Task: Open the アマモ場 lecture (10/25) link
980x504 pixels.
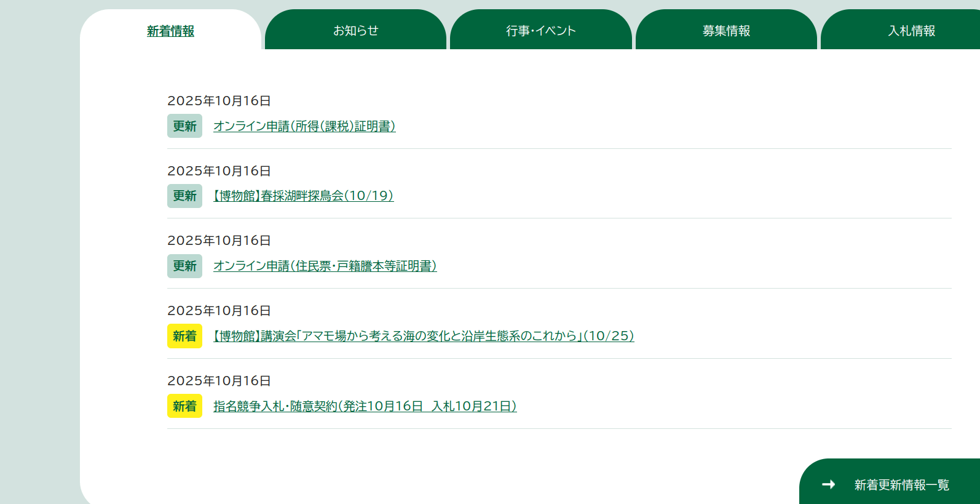Action: coord(424,336)
